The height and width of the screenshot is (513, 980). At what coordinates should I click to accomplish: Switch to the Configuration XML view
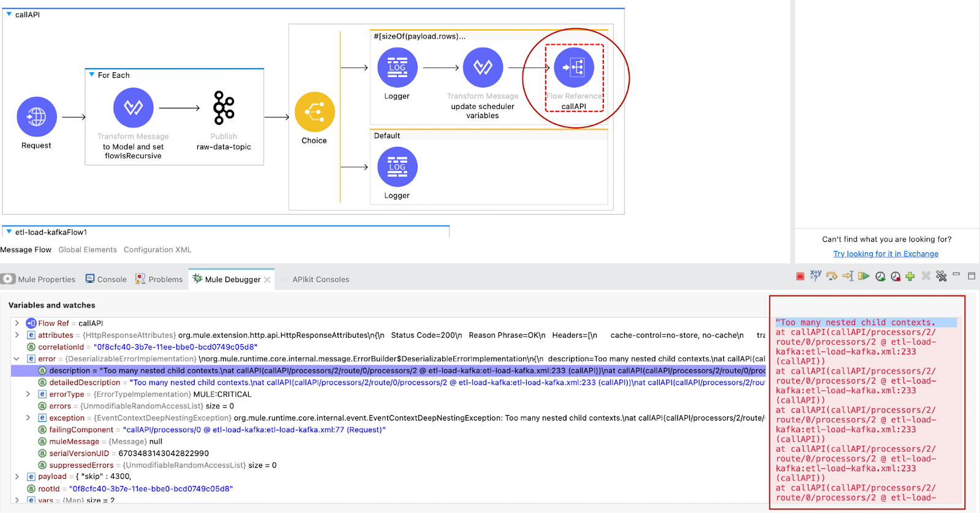pyautogui.click(x=157, y=250)
